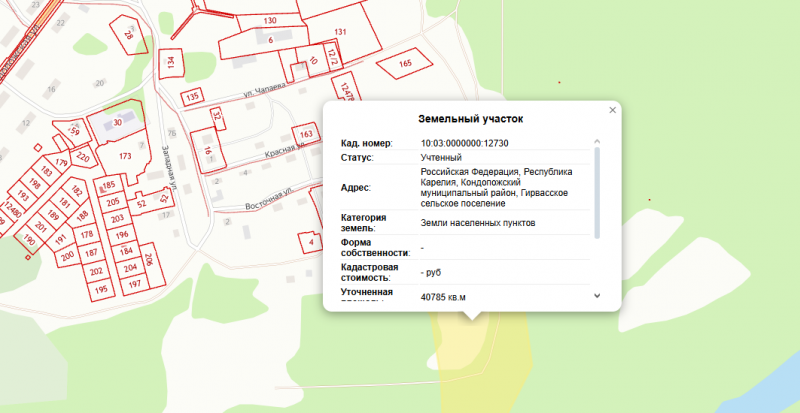800x413 pixels.
Task: Click the address text Российская Федерация, Республика Карелия
Action: tap(497, 177)
